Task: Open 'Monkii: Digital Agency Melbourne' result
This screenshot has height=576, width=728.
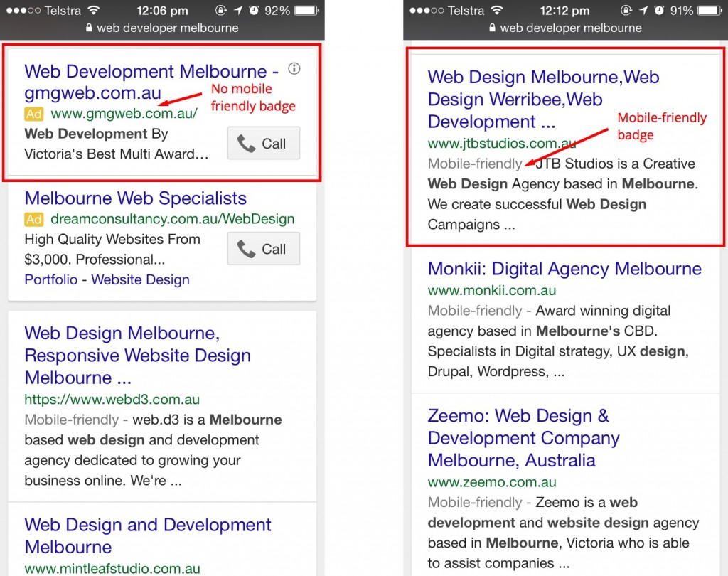Action: (564, 269)
